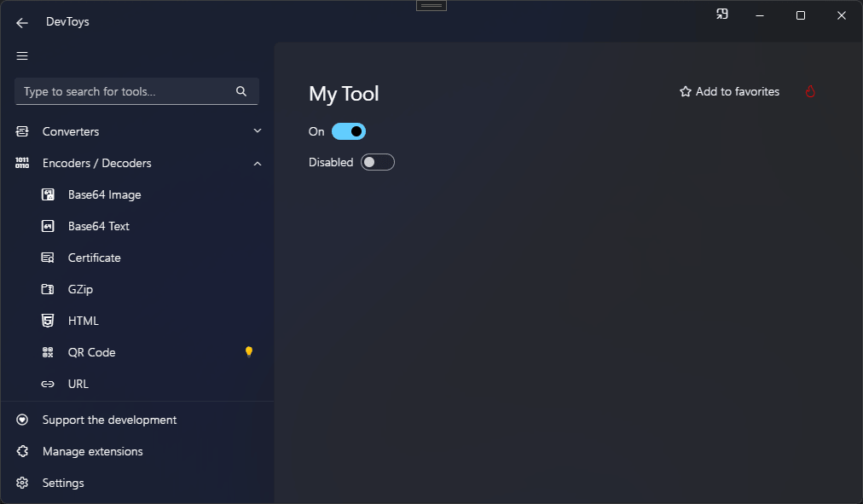Screen dimensions: 863x504
Task: Click the Settings gear icon
Action: tap(23, 484)
